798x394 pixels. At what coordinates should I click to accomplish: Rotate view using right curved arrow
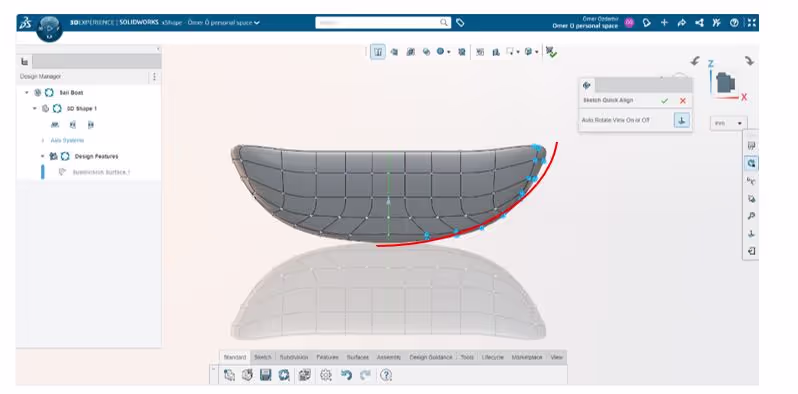[x=749, y=61]
